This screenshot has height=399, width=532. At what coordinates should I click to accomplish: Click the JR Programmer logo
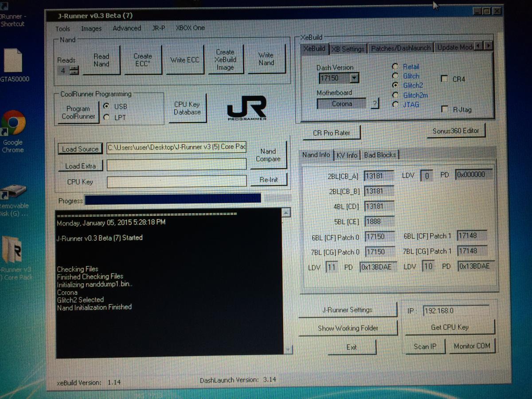point(247,108)
